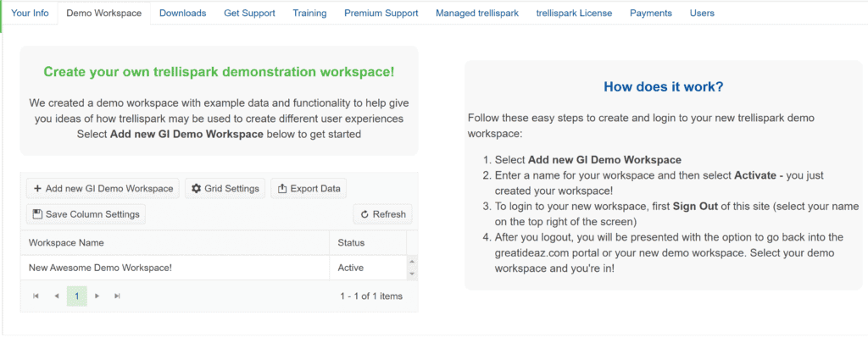This screenshot has width=868, height=343.
Task: Open Grid Settings
Action: (225, 189)
